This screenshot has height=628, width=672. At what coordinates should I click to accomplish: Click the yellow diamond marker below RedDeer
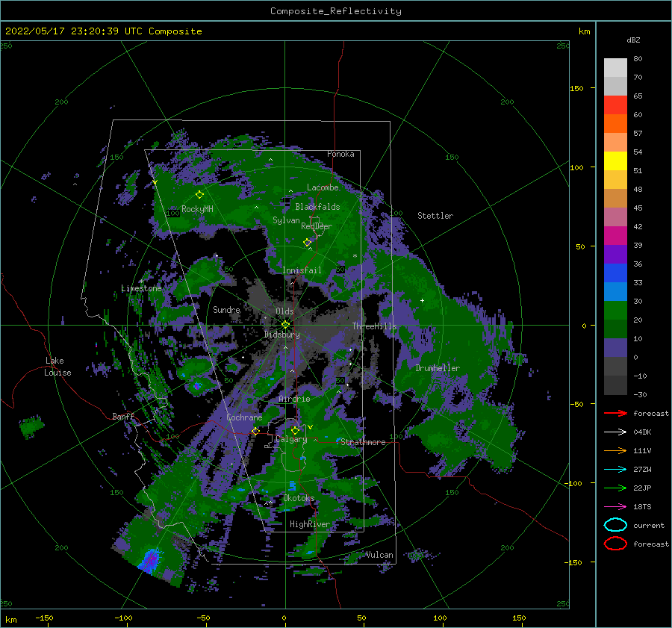point(307,243)
